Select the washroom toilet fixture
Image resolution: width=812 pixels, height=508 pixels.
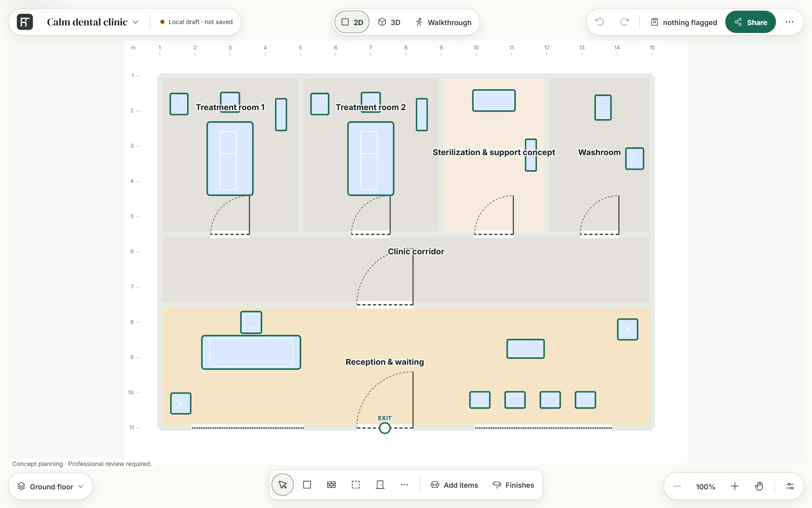point(603,107)
